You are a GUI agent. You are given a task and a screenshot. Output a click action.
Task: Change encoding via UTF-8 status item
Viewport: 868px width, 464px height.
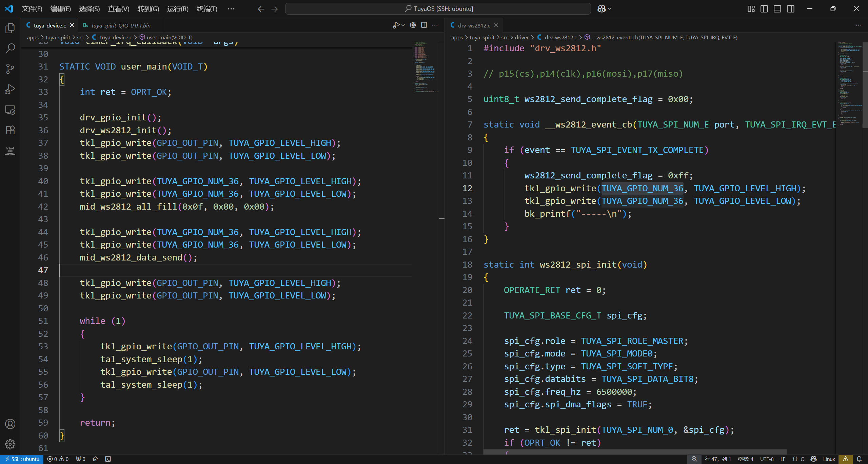coord(767,459)
